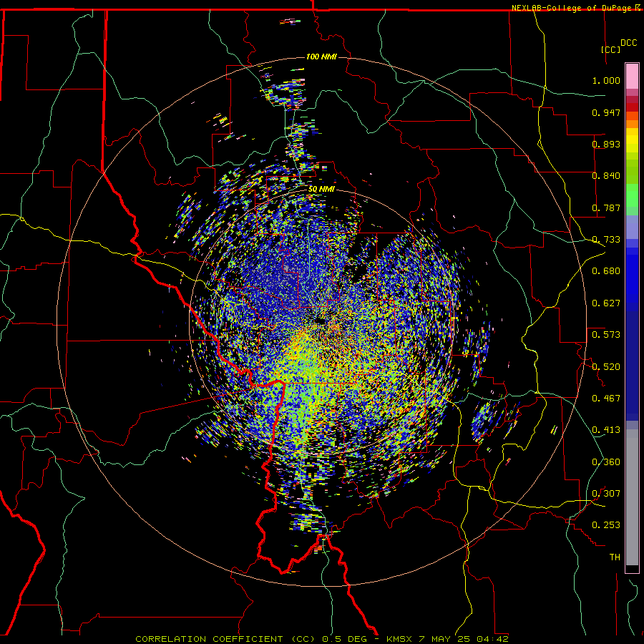Screen dimensions: 644x644
Task: Click the 0.360 scale value
Action: [x=606, y=462]
